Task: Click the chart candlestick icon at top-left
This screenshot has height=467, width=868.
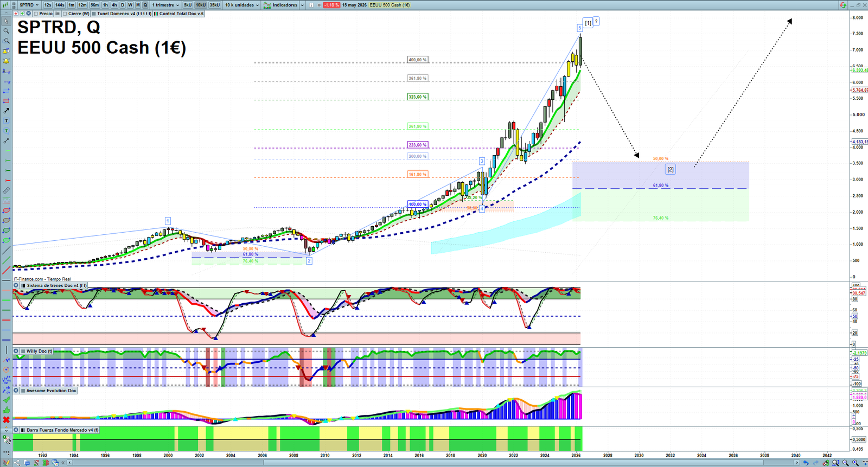Action: coord(5,5)
